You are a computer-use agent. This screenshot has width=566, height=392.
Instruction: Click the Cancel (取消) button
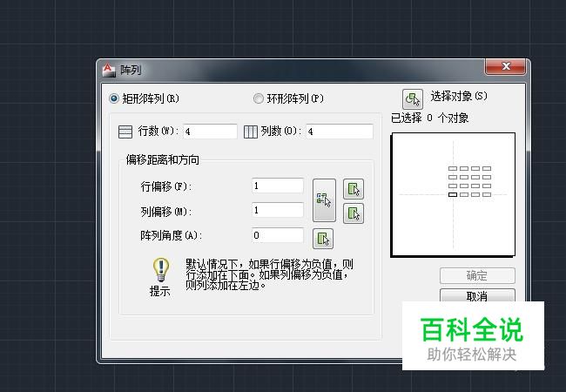tap(477, 295)
